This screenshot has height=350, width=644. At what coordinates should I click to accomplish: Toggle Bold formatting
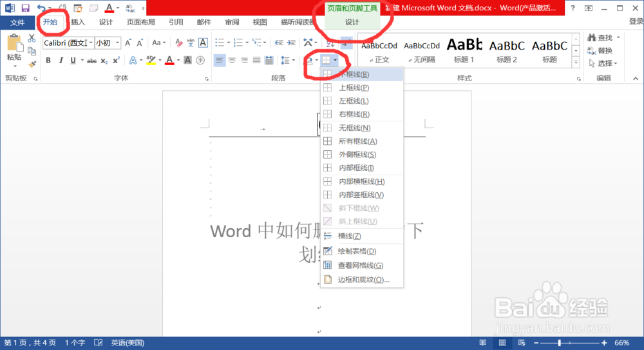coord(48,61)
